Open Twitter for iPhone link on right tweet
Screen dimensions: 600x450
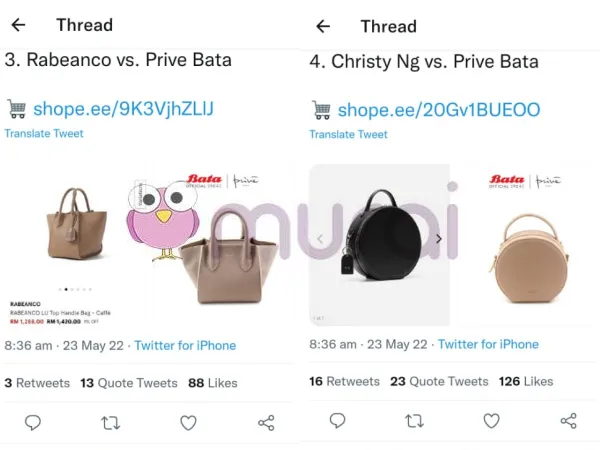coord(488,344)
